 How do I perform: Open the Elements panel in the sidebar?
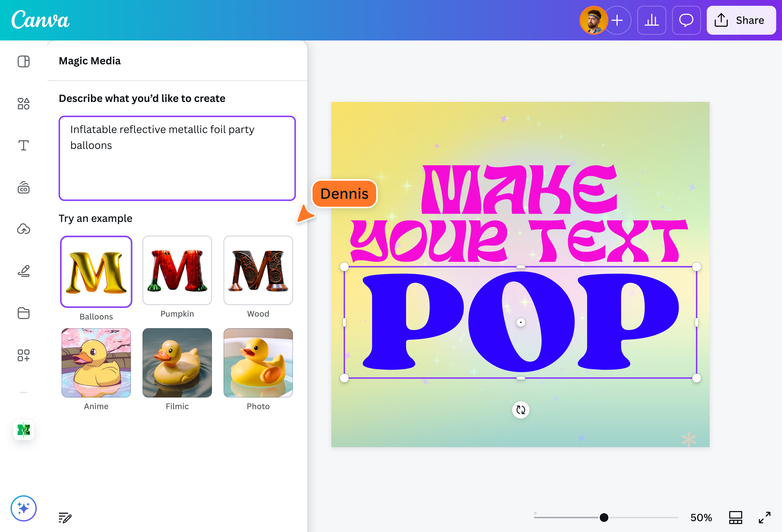pyautogui.click(x=23, y=104)
